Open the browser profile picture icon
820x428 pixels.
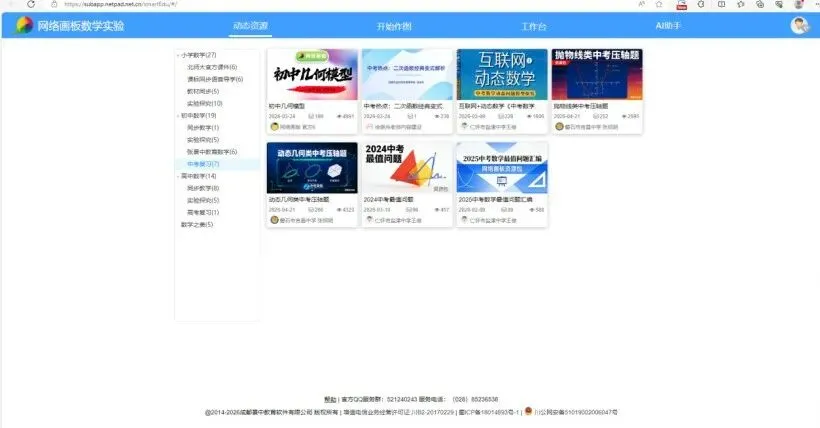point(799,4)
